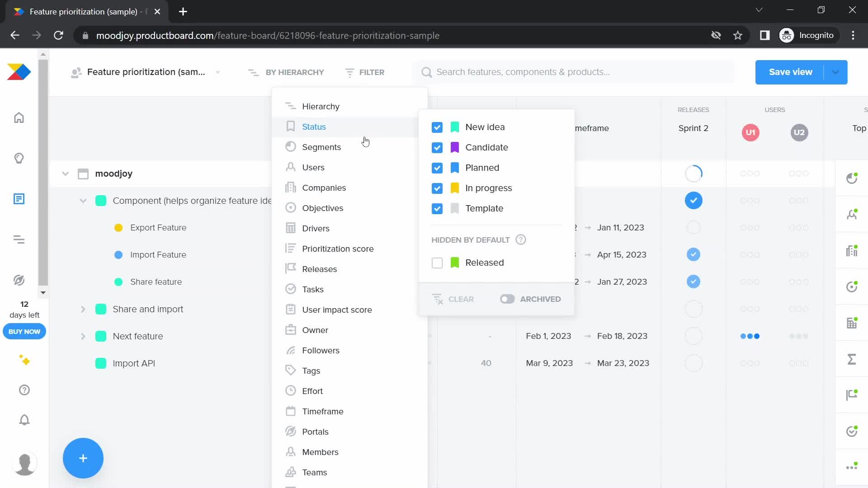Uncheck the 'In progress' status filter

437,188
